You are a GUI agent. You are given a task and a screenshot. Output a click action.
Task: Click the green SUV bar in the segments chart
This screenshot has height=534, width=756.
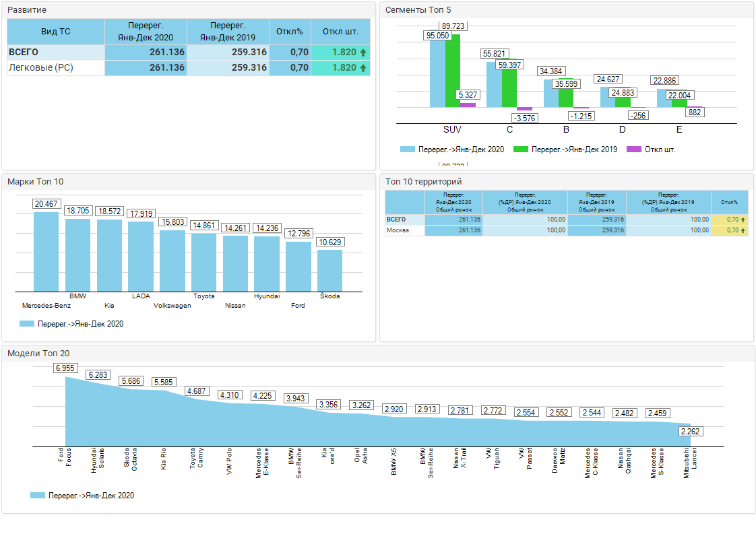coord(452,71)
